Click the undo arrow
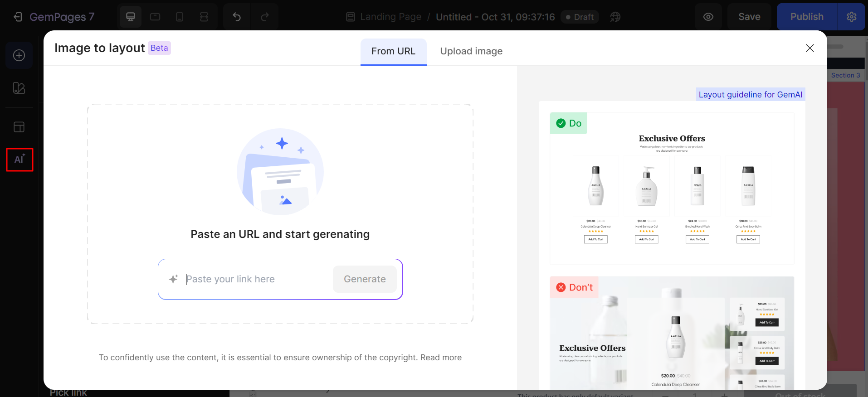The height and width of the screenshot is (397, 868). tap(237, 17)
